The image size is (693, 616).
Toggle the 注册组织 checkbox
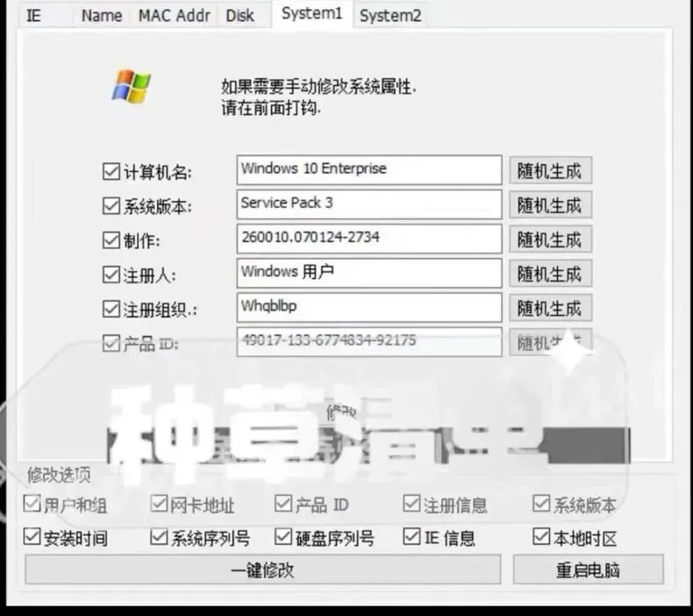click(x=111, y=309)
